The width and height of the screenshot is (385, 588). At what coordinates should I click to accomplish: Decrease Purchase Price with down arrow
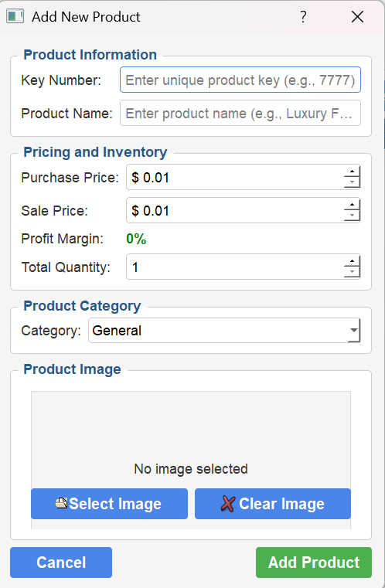352,182
